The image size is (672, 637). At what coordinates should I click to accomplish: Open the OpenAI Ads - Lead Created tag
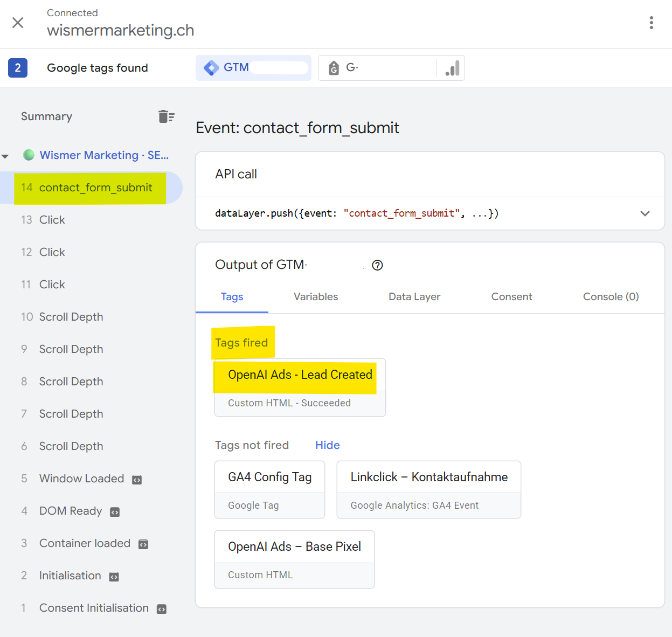(300, 387)
